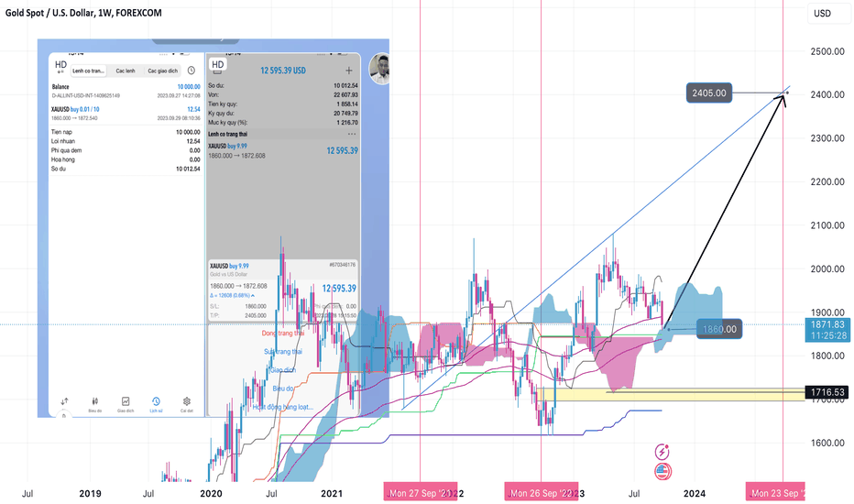Select the Lenh co tran... tab
This screenshot has height=504, width=854.
click(88, 71)
